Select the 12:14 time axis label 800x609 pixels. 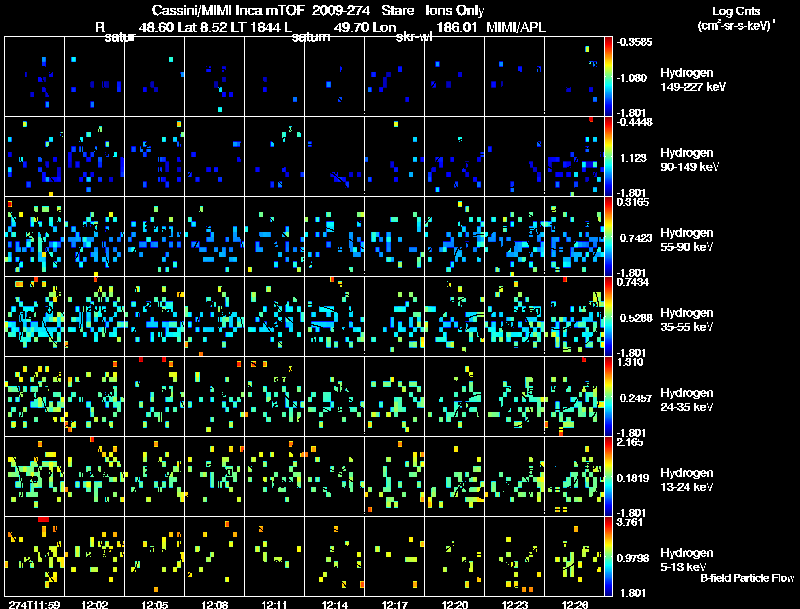pyautogui.click(x=335, y=604)
